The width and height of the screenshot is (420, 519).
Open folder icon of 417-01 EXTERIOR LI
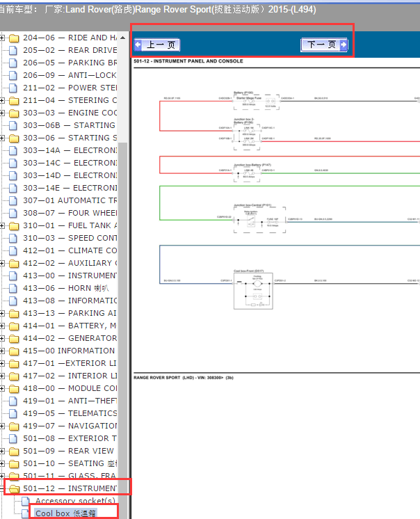pyautogui.click(x=13, y=363)
